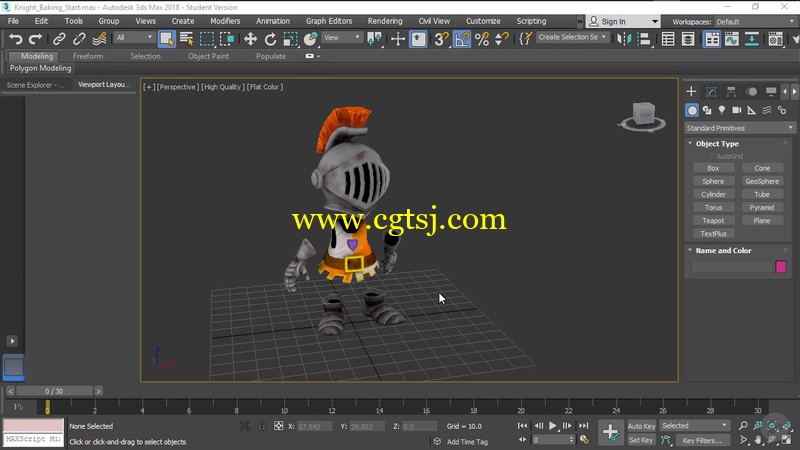This screenshot has width=800, height=450.
Task: Undo the last action
Action: (x=16, y=39)
